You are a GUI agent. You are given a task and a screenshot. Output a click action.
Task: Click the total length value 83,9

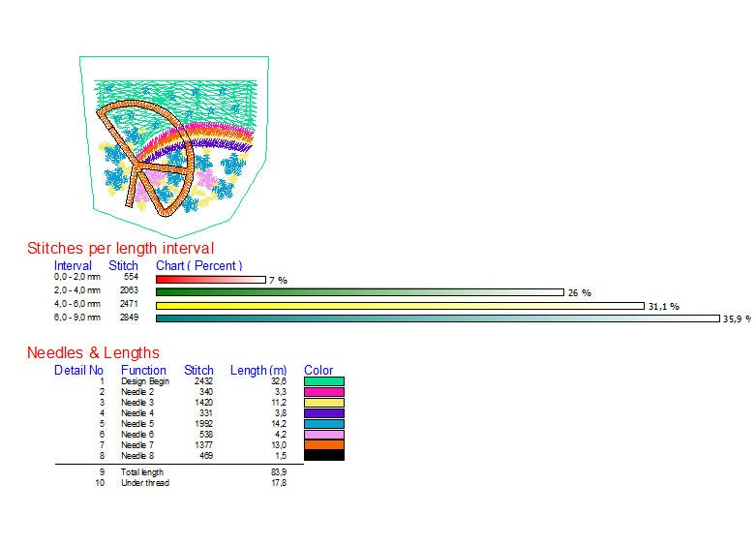279,472
